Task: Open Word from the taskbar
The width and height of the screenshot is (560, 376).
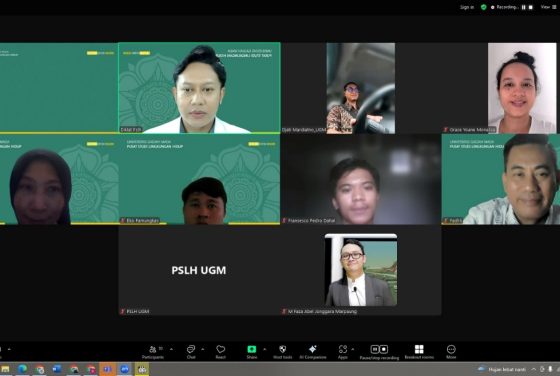Action: [57, 369]
